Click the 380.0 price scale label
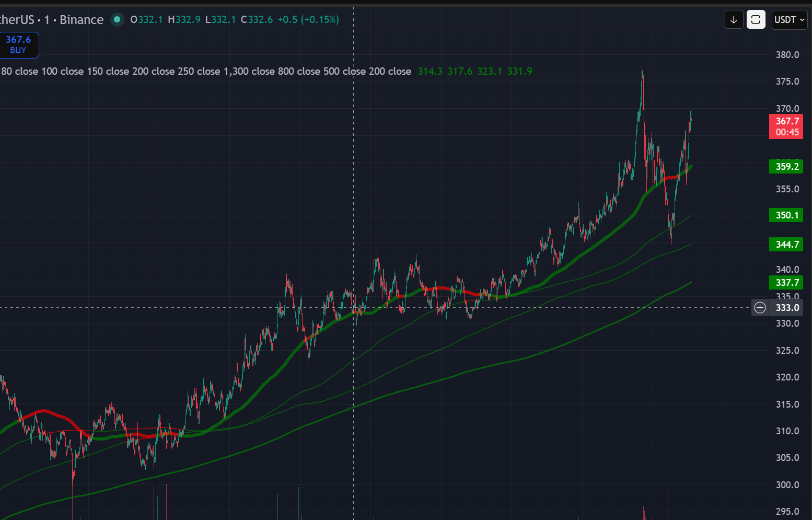 click(787, 55)
